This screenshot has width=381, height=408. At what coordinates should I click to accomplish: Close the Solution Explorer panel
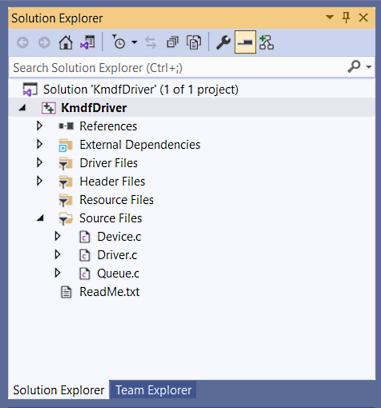coord(363,17)
